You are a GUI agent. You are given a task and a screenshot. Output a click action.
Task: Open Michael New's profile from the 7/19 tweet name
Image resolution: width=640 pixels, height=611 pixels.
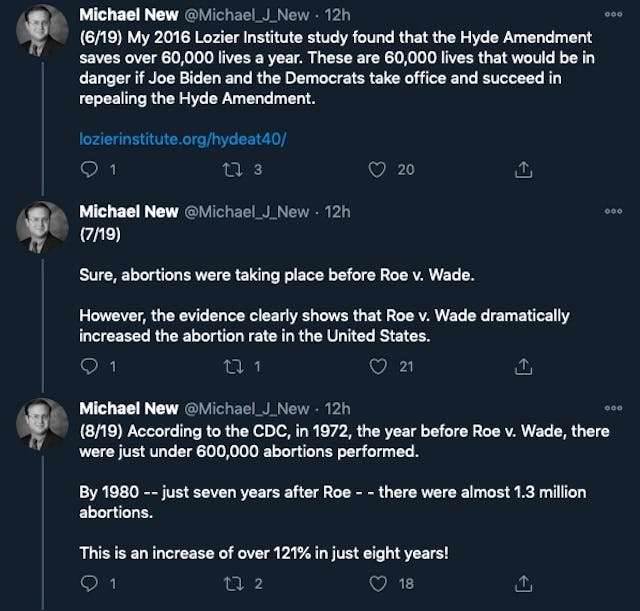click(x=128, y=212)
